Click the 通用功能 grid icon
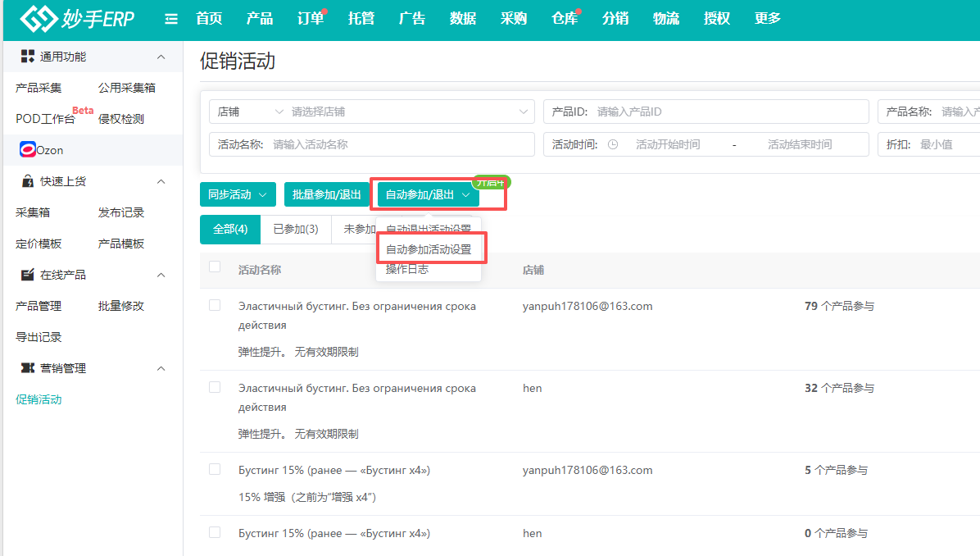980x556 pixels. tap(28, 57)
